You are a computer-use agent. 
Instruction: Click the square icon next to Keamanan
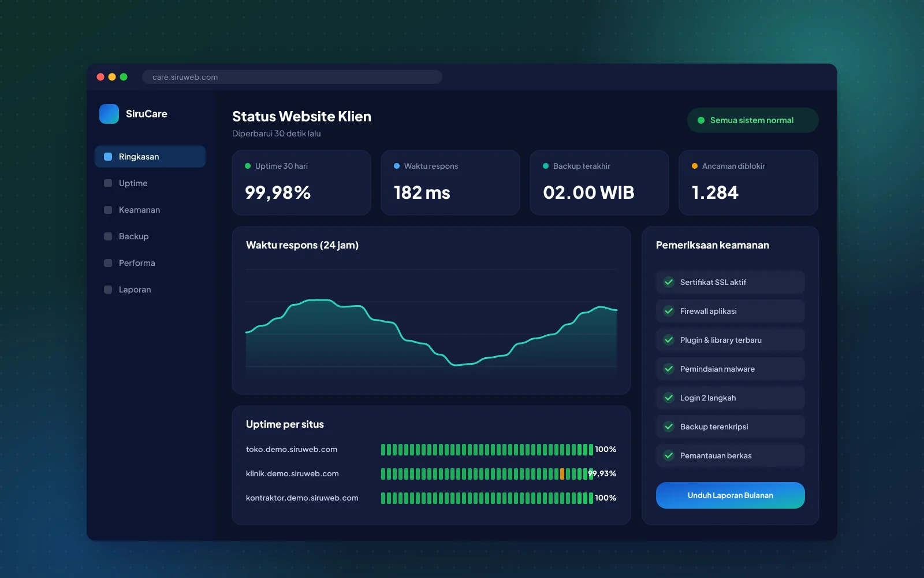pos(108,210)
